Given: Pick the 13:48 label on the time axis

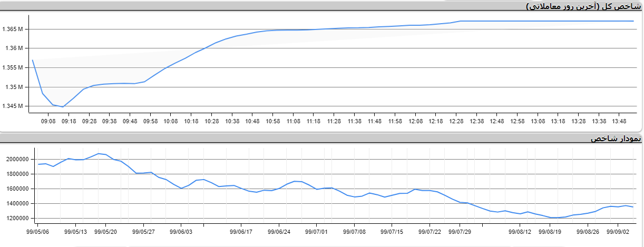Looking at the screenshot, I should pyautogui.click(x=619, y=121).
